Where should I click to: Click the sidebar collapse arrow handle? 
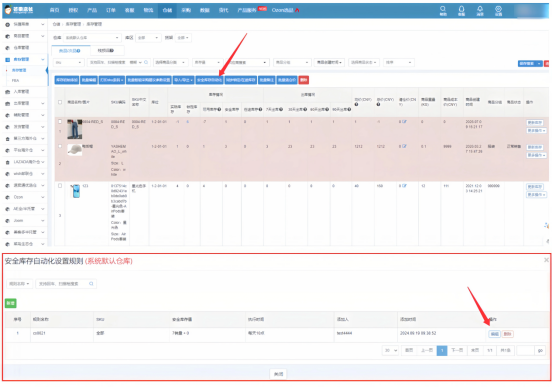tap(47, 70)
